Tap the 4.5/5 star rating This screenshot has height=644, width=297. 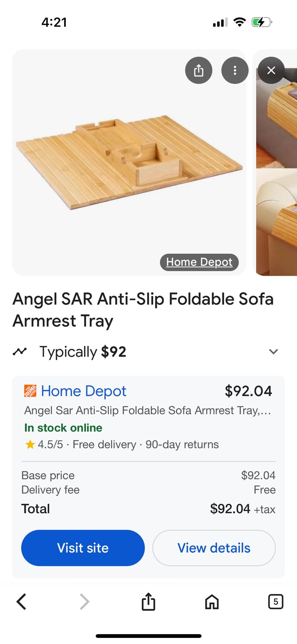click(44, 444)
